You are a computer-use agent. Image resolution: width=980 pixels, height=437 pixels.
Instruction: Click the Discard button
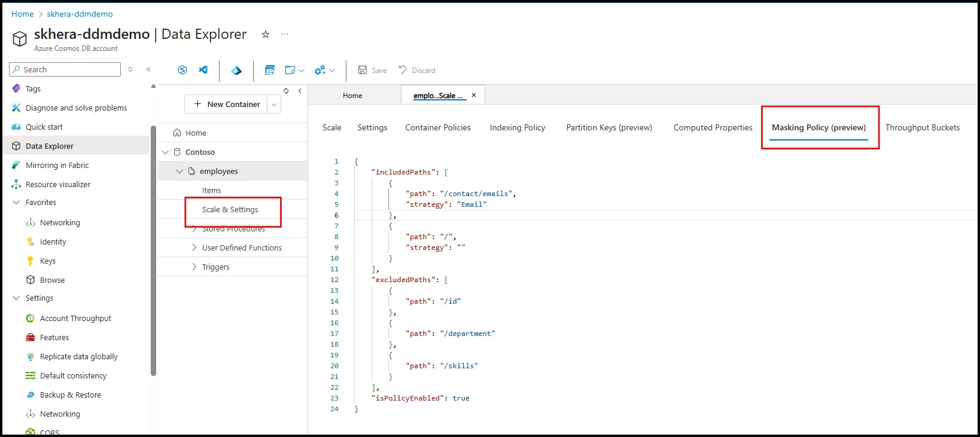pyautogui.click(x=417, y=70)
